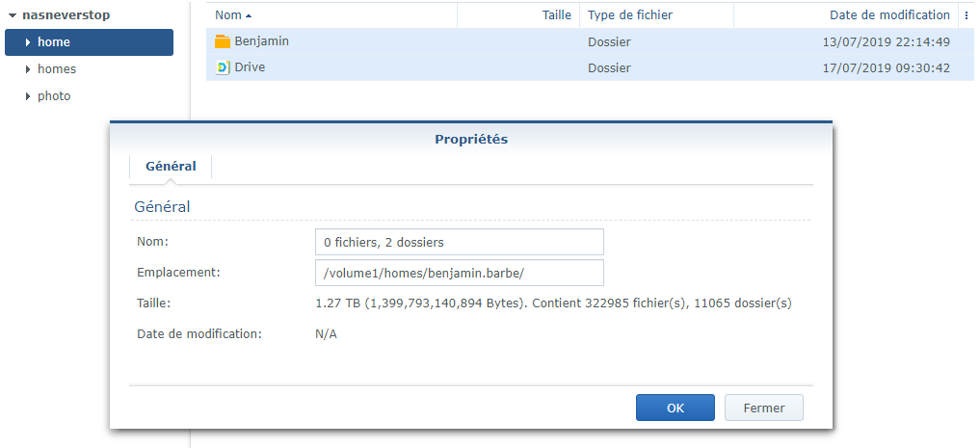
Task: Sort by Date de modification column
Action: point(888,15)
